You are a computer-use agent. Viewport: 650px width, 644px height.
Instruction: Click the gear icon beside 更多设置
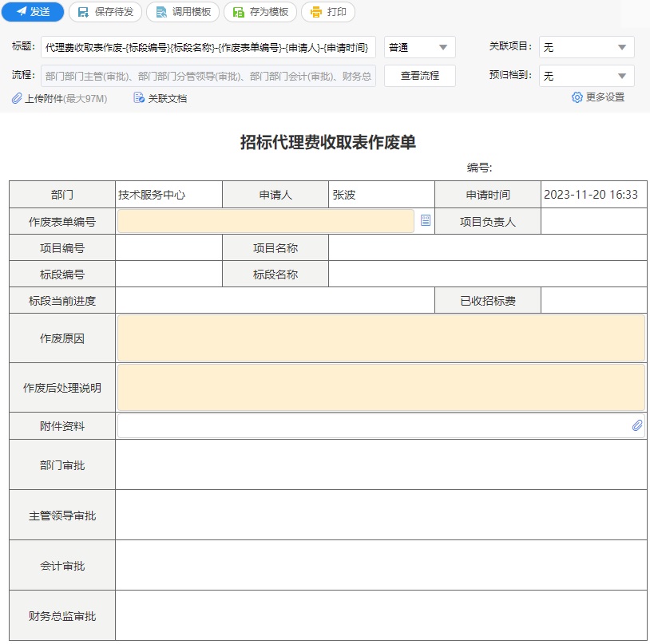click(577, 97)
